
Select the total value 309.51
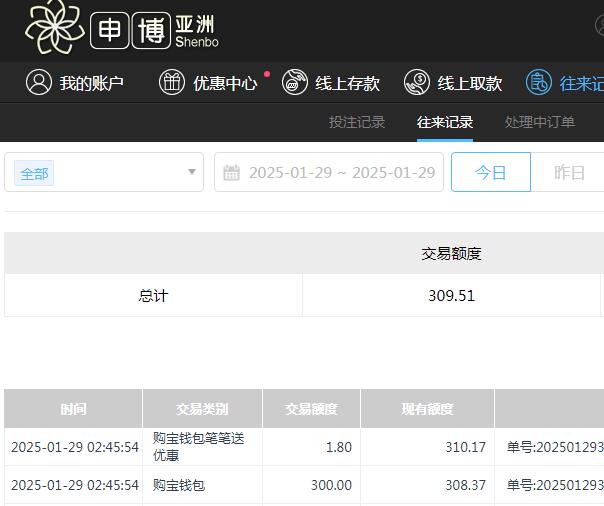[451, 296]
